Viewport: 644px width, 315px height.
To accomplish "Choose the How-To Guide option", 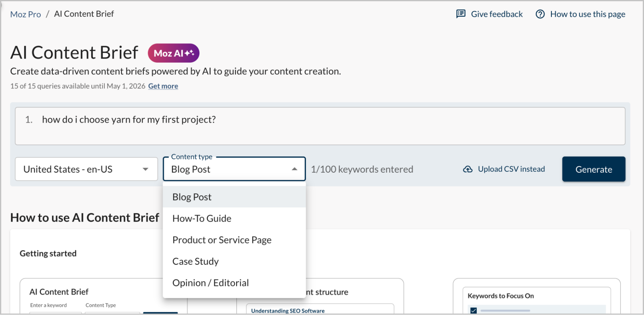I will coord(234,218).
